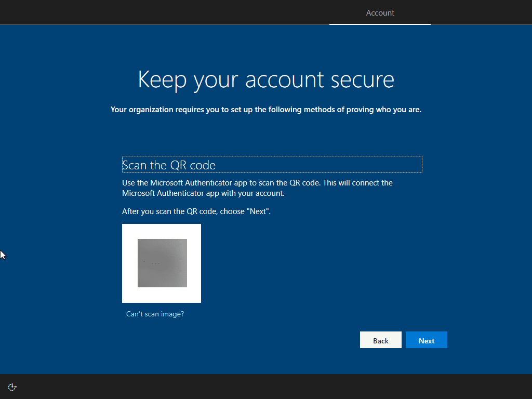
Task: Select the Account tab
Action: pos(380,13)
